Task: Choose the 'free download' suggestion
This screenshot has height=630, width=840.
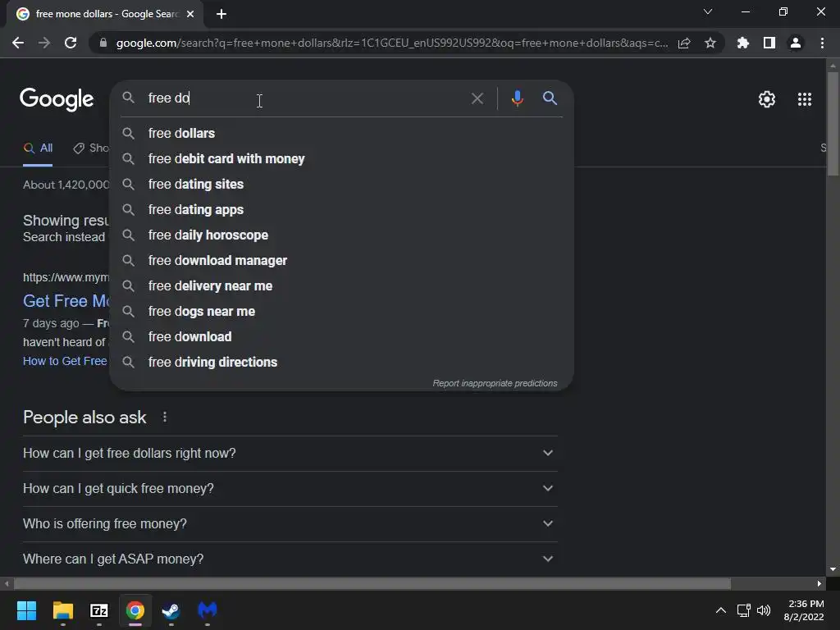Action: [x=341, y=337]
